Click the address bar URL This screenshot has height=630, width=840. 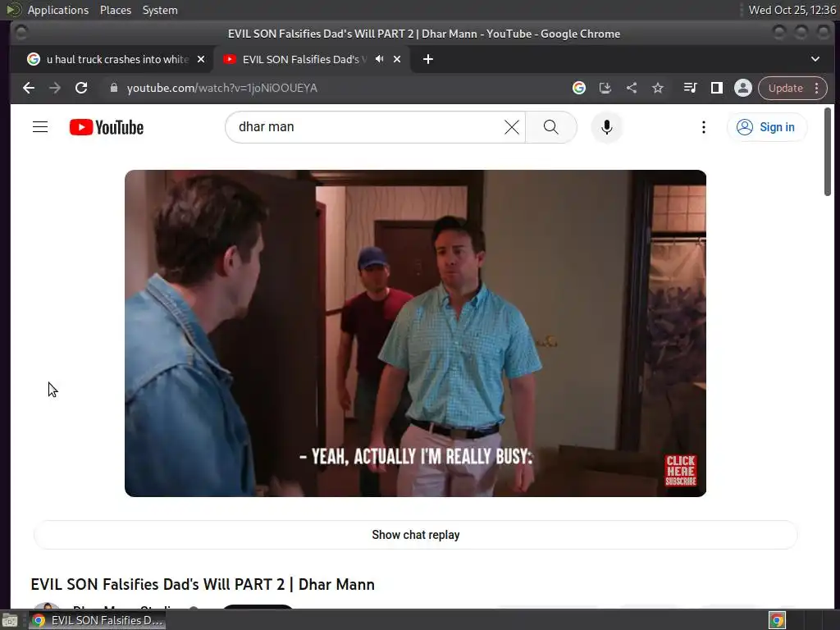[x=221, y=88]
